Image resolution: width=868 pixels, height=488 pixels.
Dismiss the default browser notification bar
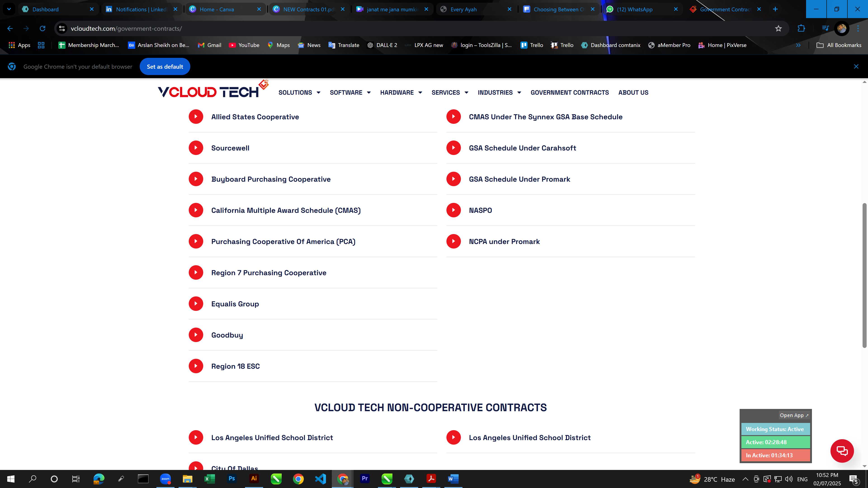[856, 67]
